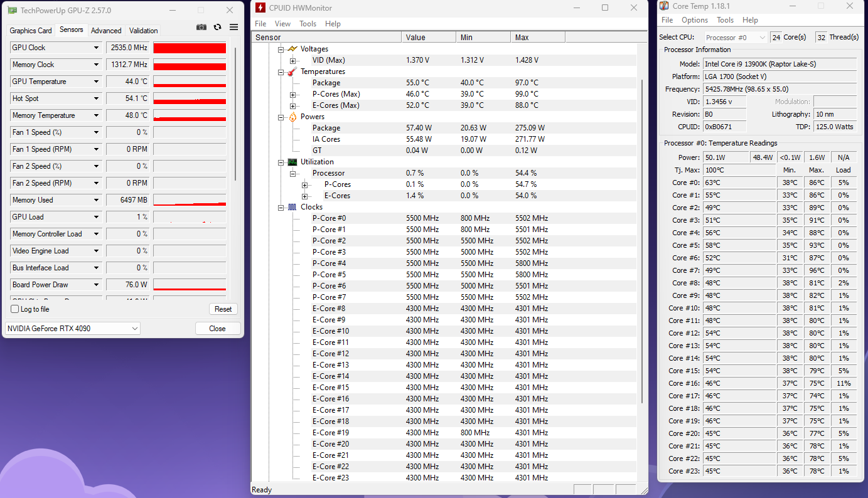Click the Close button in GPU-Z
This screenshot has height=498, width=868.
point(218,329)
